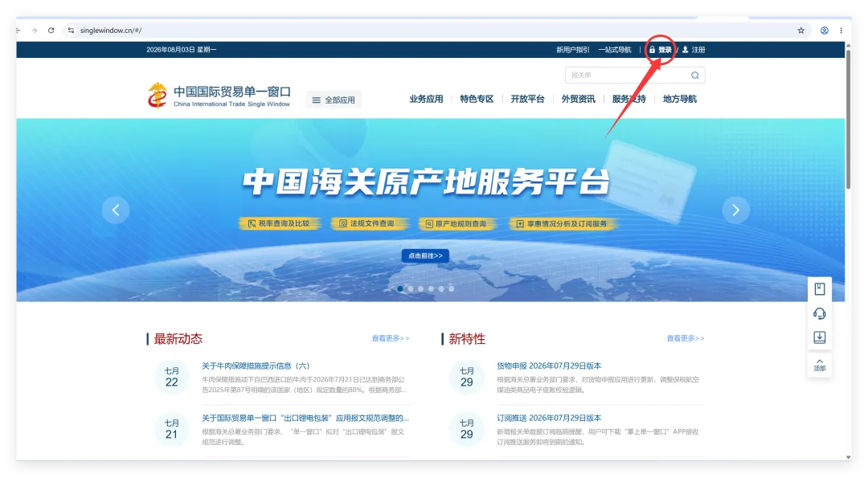Viewport: 868px width, 478px height.
Task: Click the 七月 22 date badge
Action: [172, 377]
